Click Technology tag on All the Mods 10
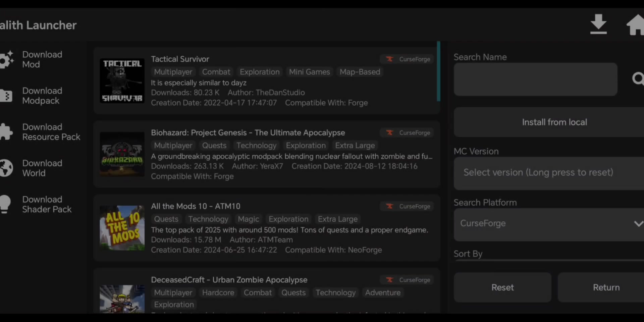Viewport: 644px width, 322px height. tap(208, 219)
